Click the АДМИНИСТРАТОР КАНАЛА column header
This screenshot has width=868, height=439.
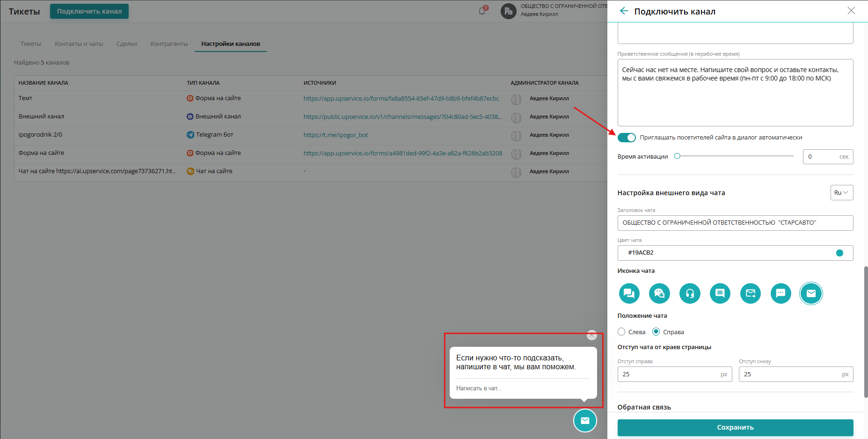[545, 83]
